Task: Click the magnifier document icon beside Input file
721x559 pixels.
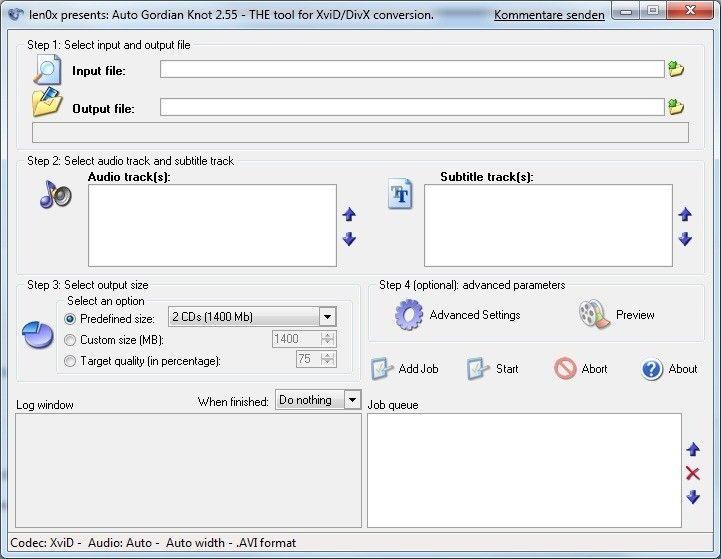Action: 47,70
